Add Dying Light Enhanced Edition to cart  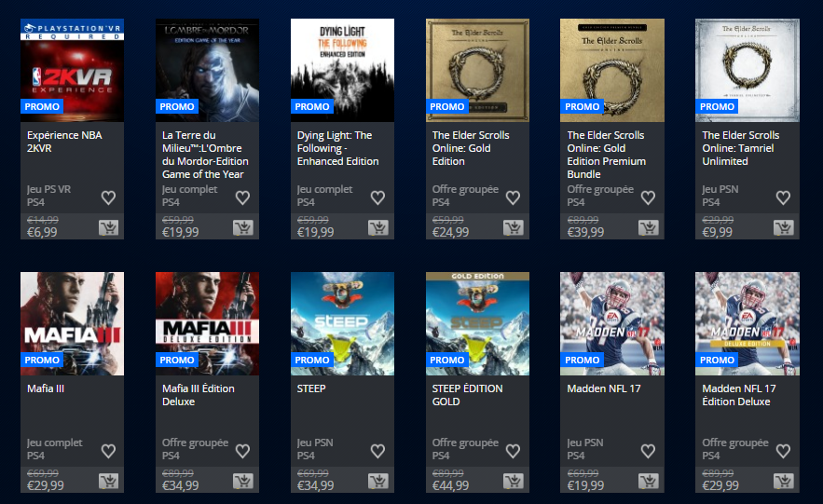point(378,227)
